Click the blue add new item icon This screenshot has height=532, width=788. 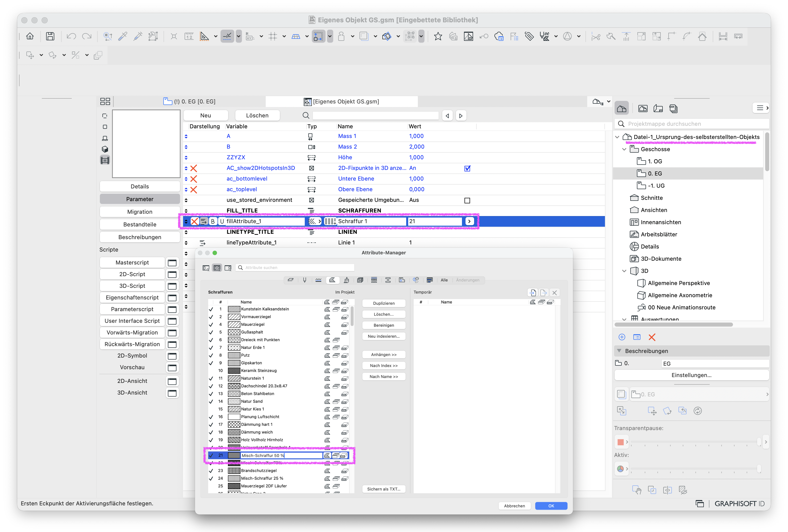[622, 337]
